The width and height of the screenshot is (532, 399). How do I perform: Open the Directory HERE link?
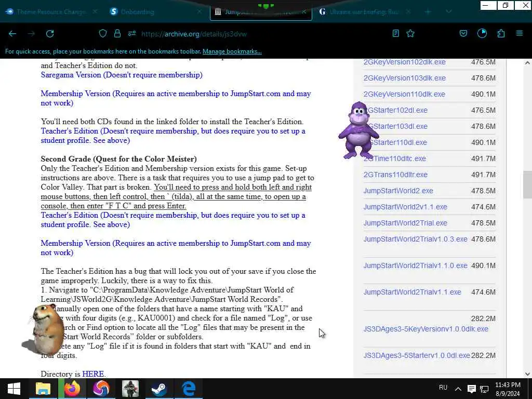93,374
